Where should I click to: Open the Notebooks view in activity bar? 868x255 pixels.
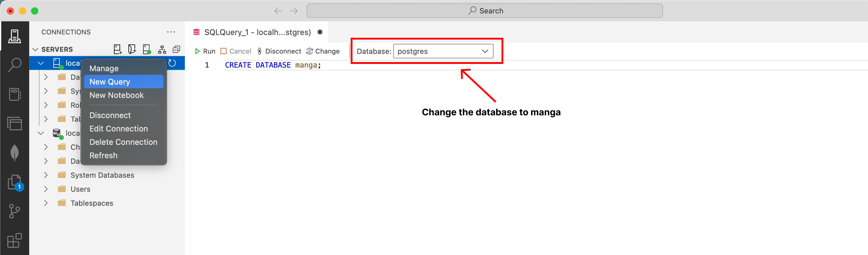click(x=15, y=94)
